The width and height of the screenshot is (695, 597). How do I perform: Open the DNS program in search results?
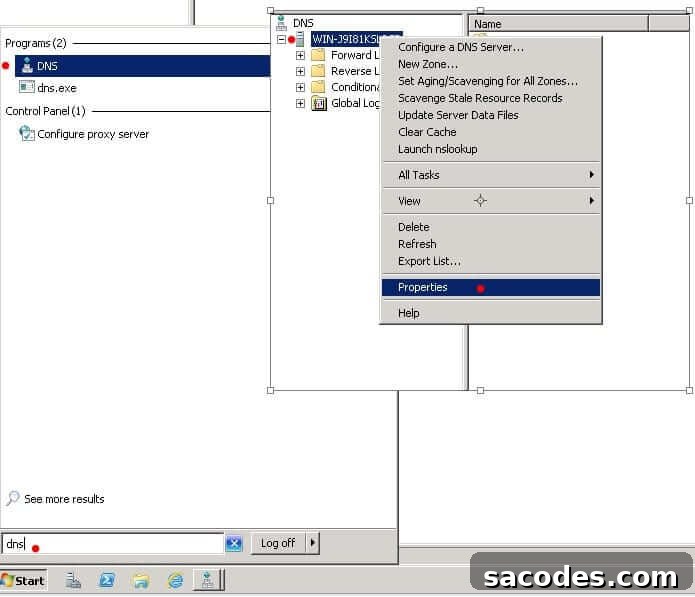[x=142, y=66]
